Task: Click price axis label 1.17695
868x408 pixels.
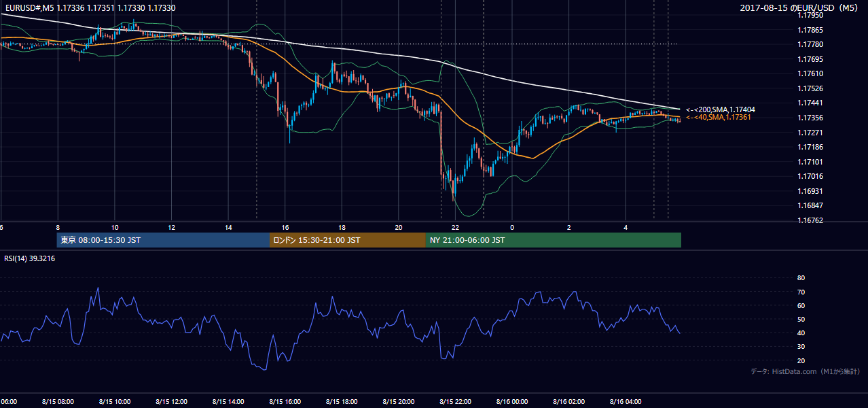Action: (810, 59)
